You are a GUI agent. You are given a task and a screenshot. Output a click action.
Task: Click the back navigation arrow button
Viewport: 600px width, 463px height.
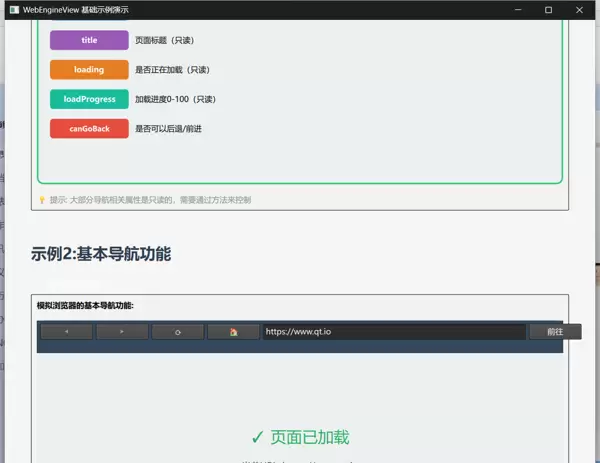(x=67, y=332)
